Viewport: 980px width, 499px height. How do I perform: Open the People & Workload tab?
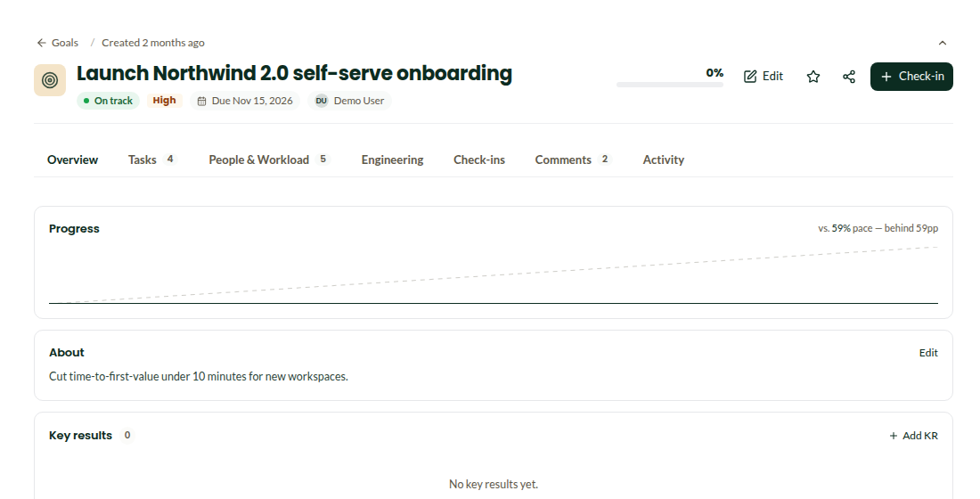coord(269,160)
